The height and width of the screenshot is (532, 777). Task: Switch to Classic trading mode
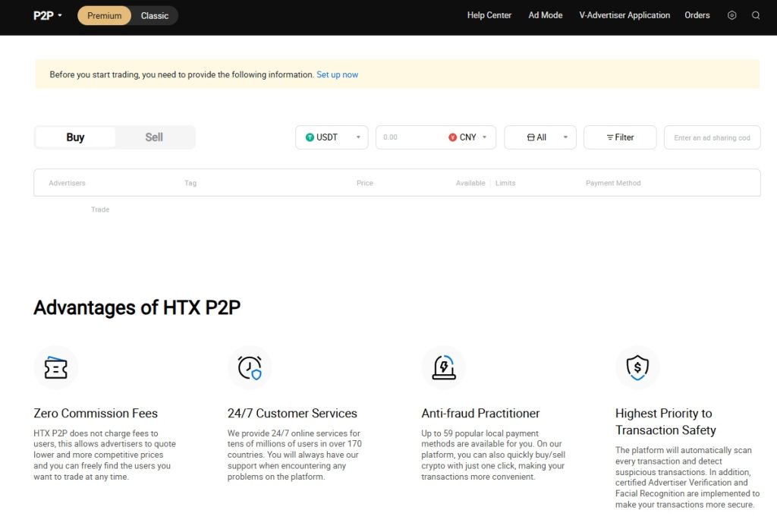click(155, 14)
